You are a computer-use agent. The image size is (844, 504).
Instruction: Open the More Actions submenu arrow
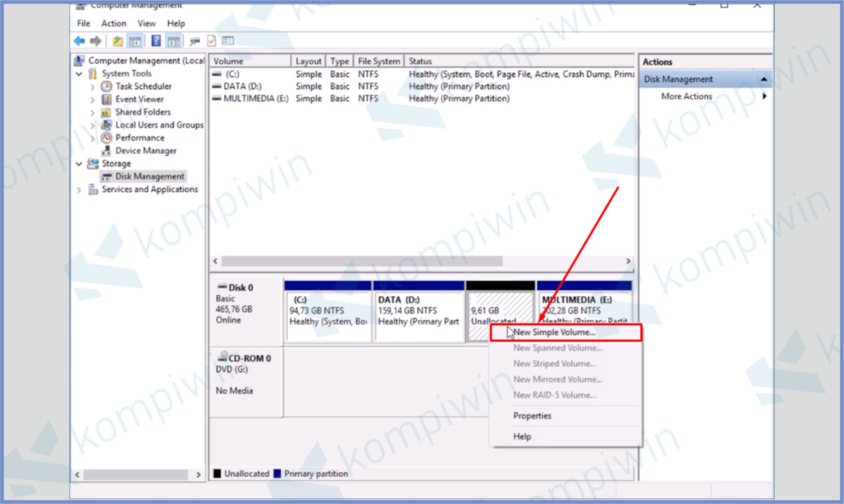pos(764,96)
